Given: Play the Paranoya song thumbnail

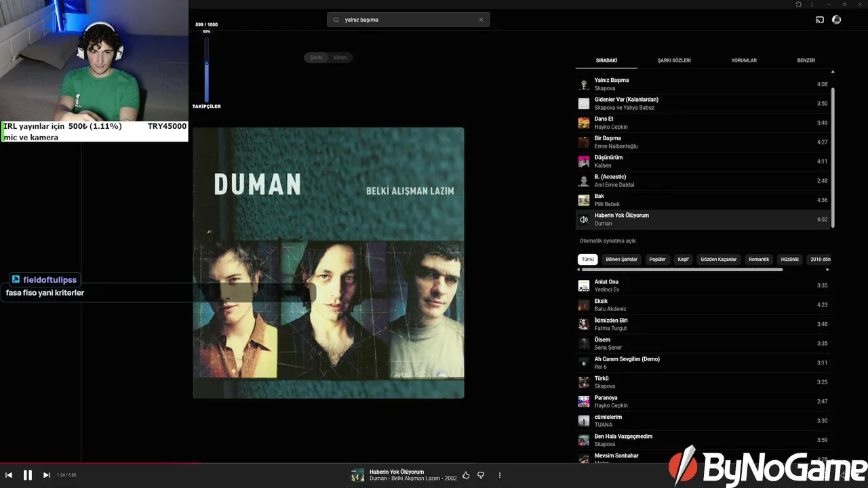Looking at the screenshot, I should click(584, 401).
